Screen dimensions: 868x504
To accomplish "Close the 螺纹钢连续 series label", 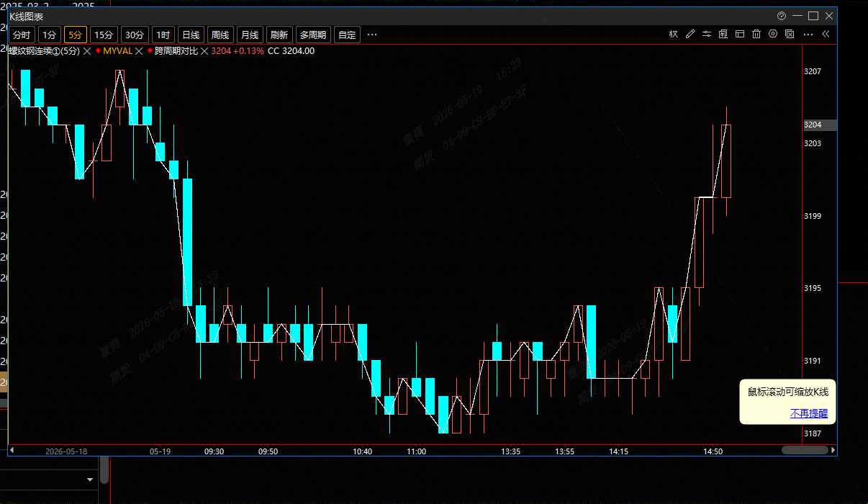I will [x=87, y=51].
